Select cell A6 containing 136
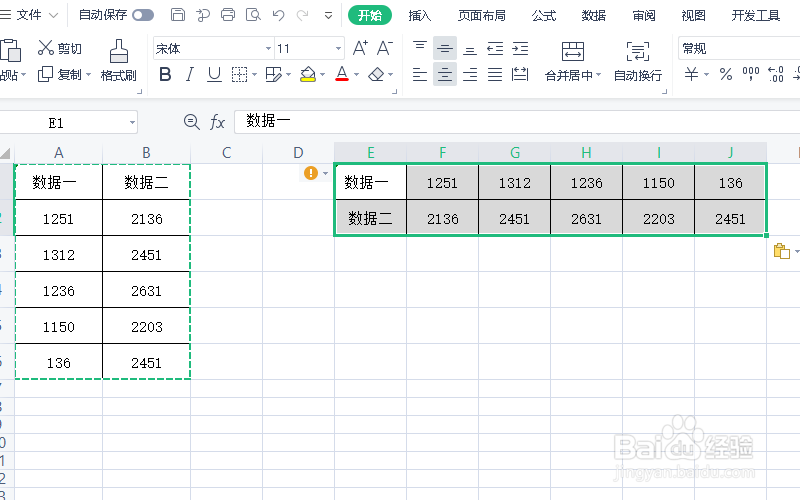 (x=59, y=362)
